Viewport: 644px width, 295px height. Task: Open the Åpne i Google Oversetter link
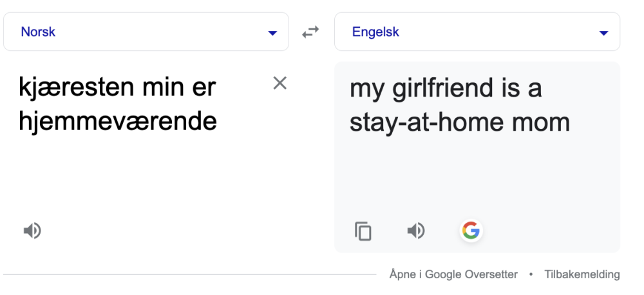(453, 274)
